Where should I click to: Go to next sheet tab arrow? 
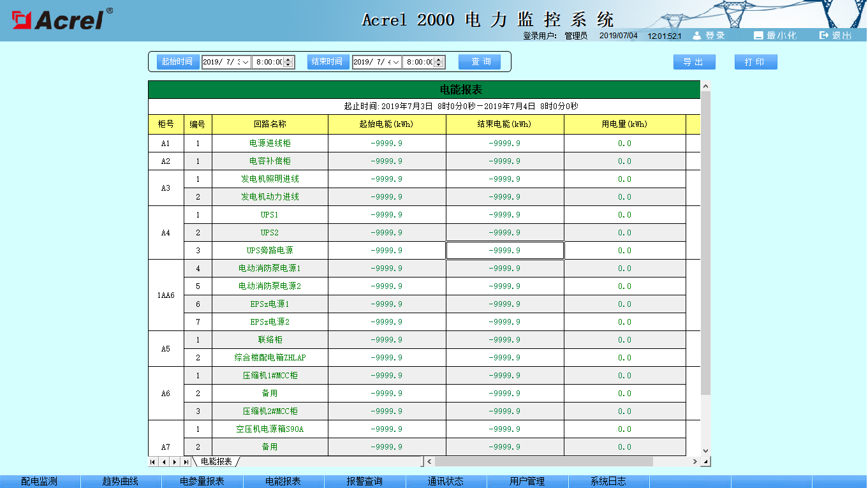tap(174, 461)
